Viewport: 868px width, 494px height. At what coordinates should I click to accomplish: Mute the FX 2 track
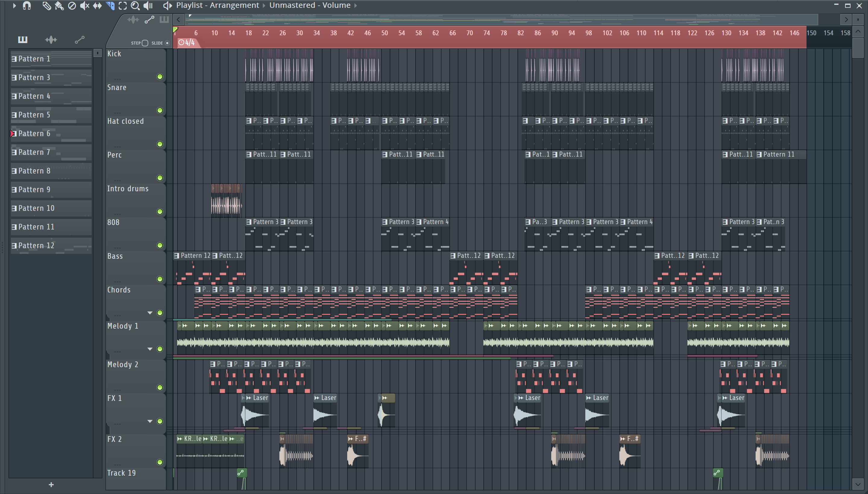[159, 462]
